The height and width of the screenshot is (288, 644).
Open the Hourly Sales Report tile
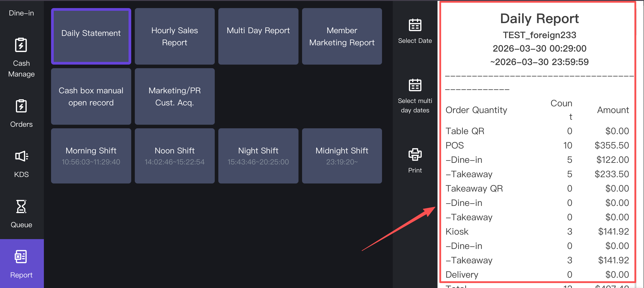click(x=174, y=36)
